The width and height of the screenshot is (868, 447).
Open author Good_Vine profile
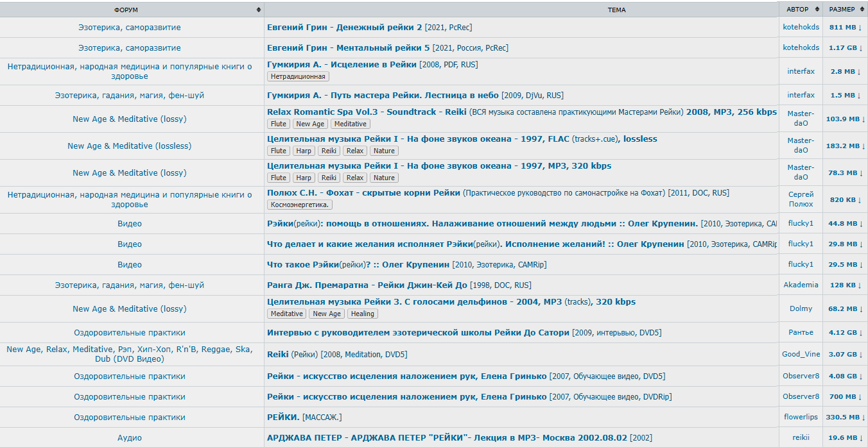tap(801, 354)
